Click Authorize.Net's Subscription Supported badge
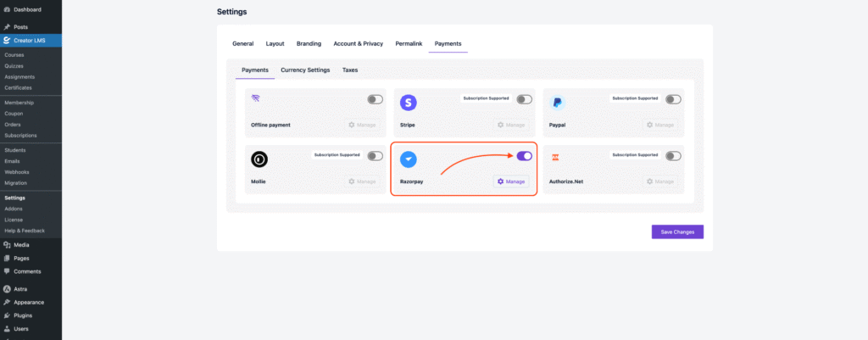The width and height of the screenshot is (868, 340). pos(635,155)
